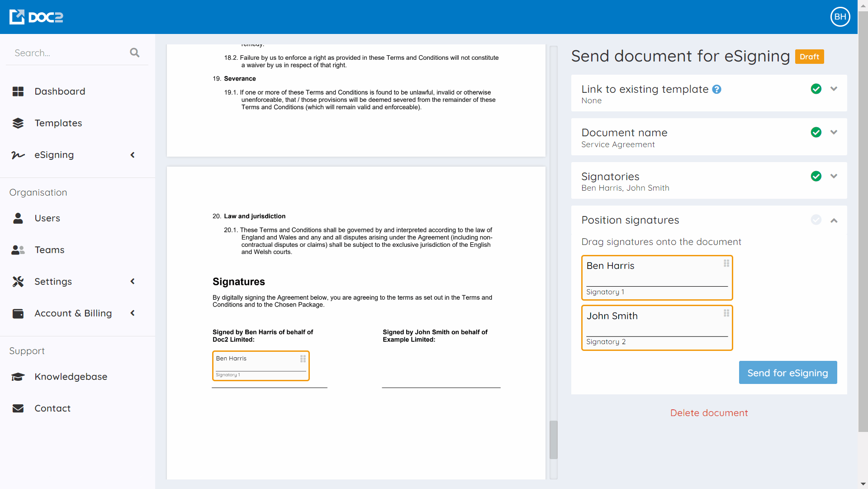Click the Knowledgebase graduation cap icon

click(18, 377)
